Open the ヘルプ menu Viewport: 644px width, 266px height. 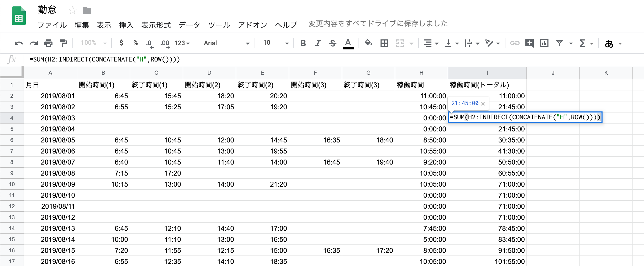coord(286,25)
